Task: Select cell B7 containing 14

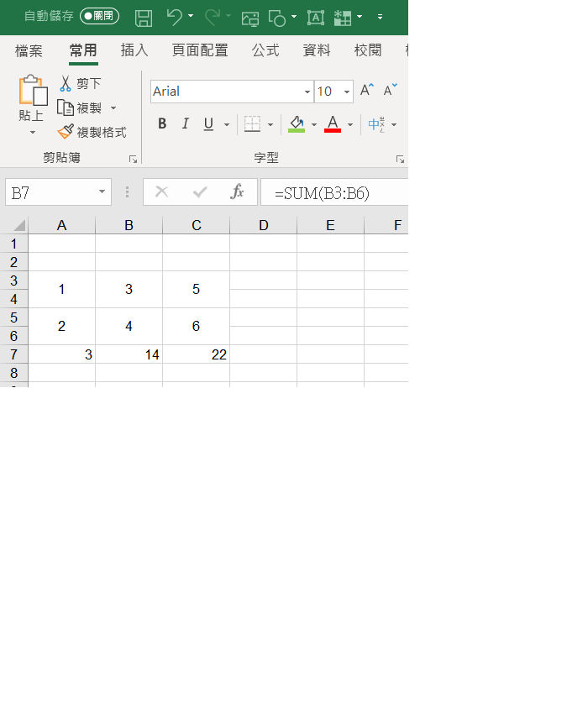Action: point(129,354)
